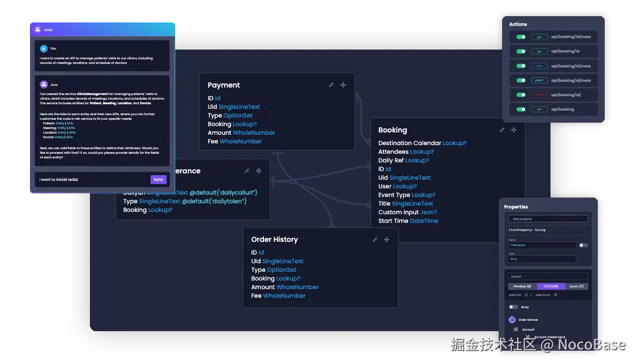The image size is (637, 364).
Task: Toggle off post api/booking/id/meta action
Action: (521, 66)
